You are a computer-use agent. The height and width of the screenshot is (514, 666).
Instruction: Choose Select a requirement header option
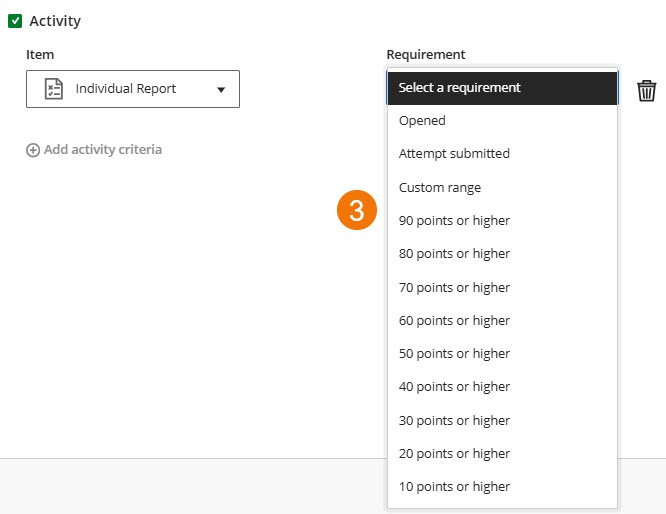coord(501,88)
